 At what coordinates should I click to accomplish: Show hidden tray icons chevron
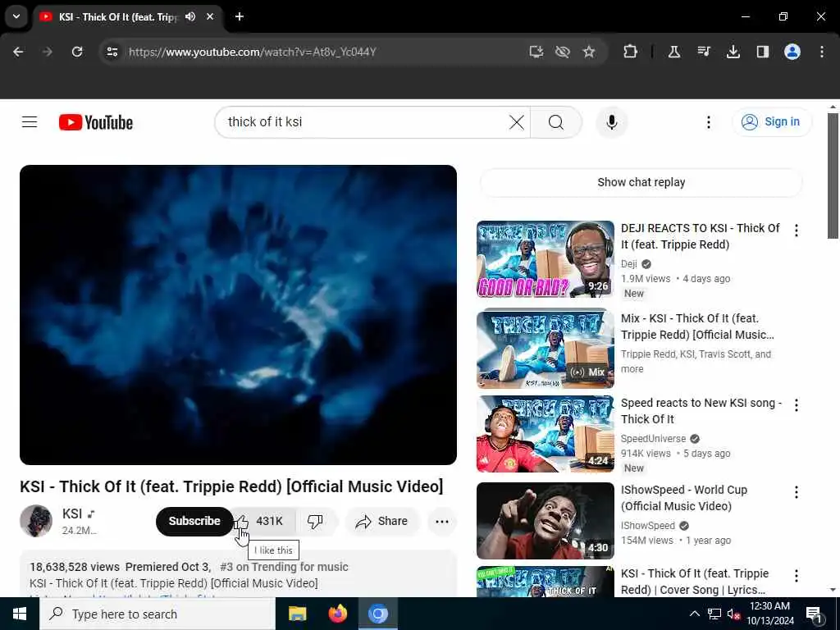click(694, 614)
